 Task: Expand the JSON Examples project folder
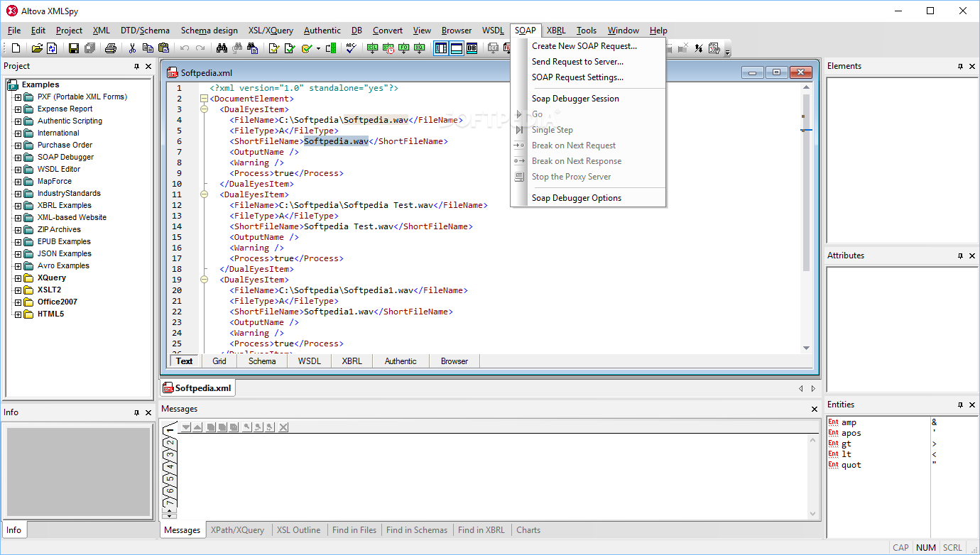click(x=18, y=253)
